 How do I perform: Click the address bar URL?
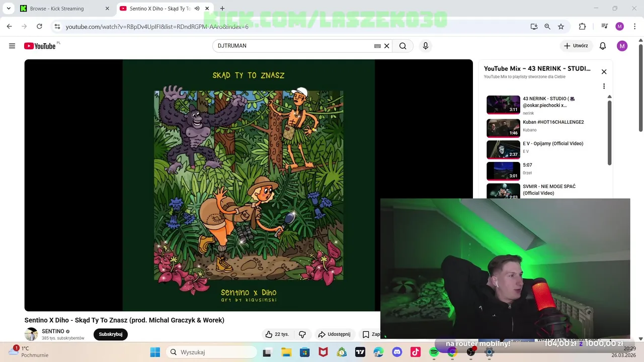tap(157, 27)
